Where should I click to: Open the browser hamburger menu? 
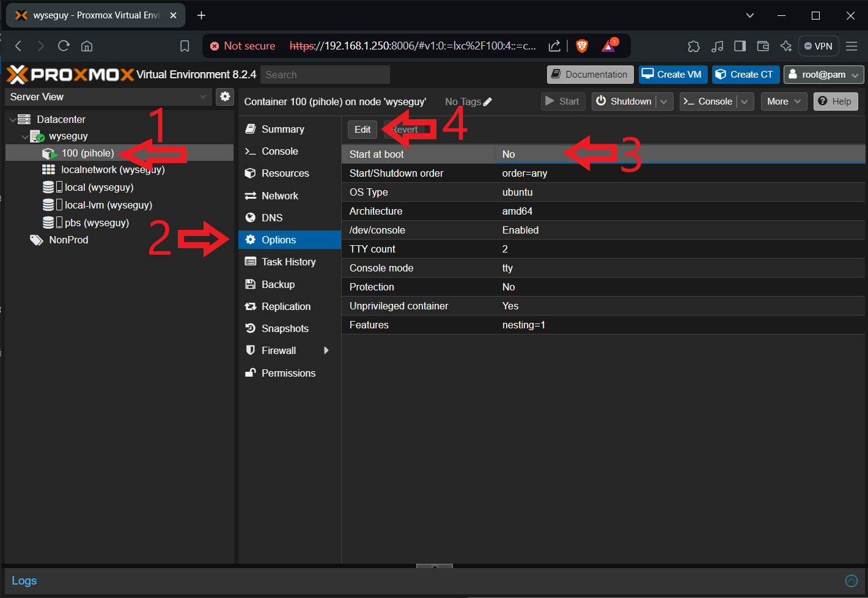click(851, 46)
